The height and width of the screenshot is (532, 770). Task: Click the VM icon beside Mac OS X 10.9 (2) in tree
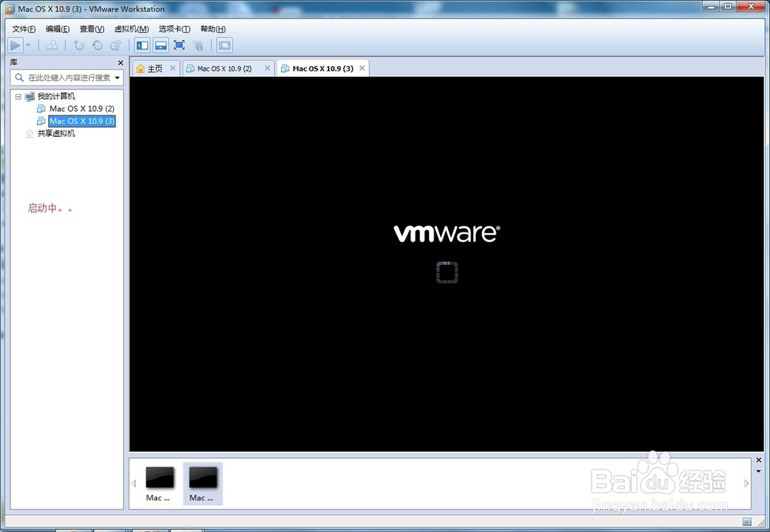[42, 109]
